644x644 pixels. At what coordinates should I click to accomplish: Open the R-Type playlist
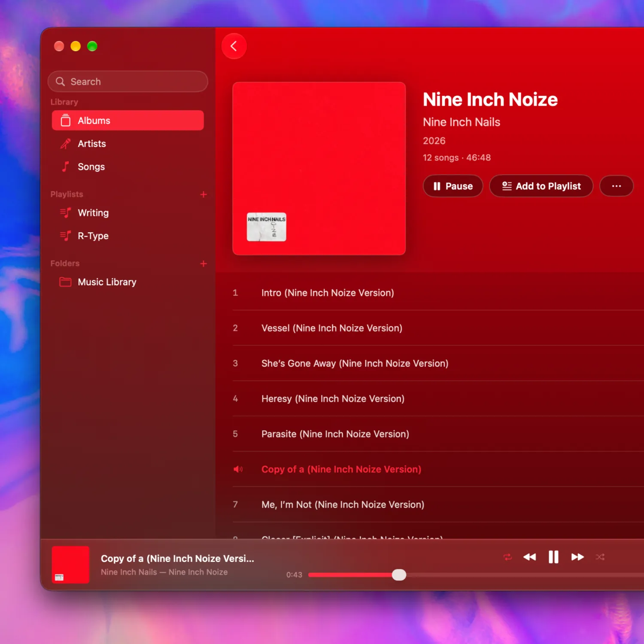click(128, 236)
